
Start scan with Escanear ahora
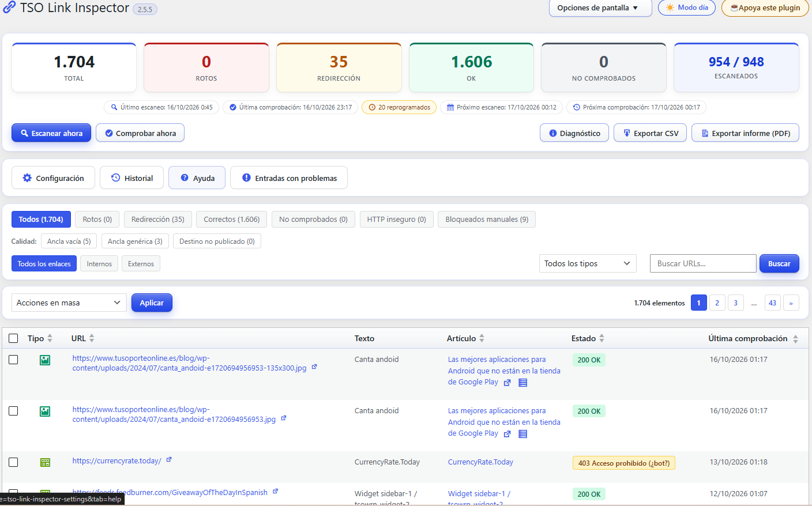tap(51, 133)
